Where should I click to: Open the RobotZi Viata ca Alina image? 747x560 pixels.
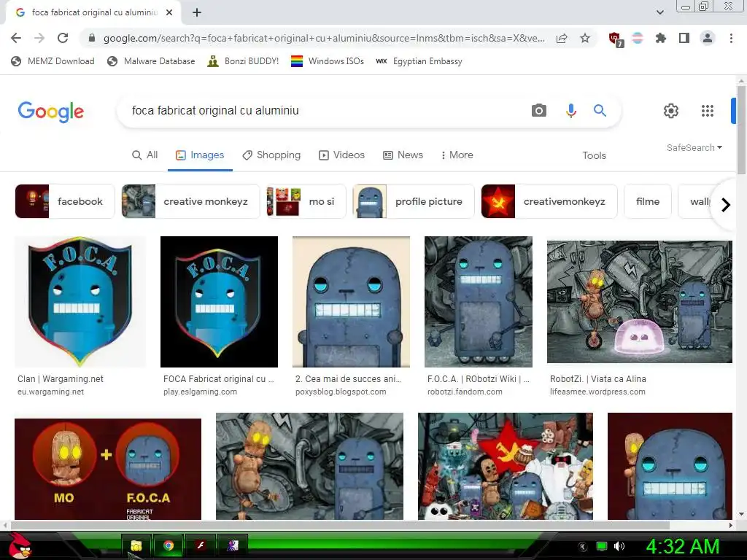639,301
